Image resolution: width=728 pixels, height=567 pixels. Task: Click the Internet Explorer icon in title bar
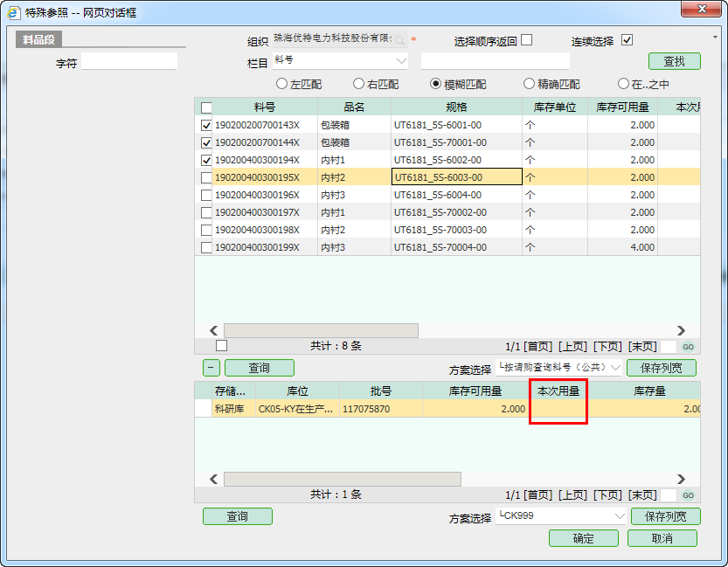click(x=15, y=12)
